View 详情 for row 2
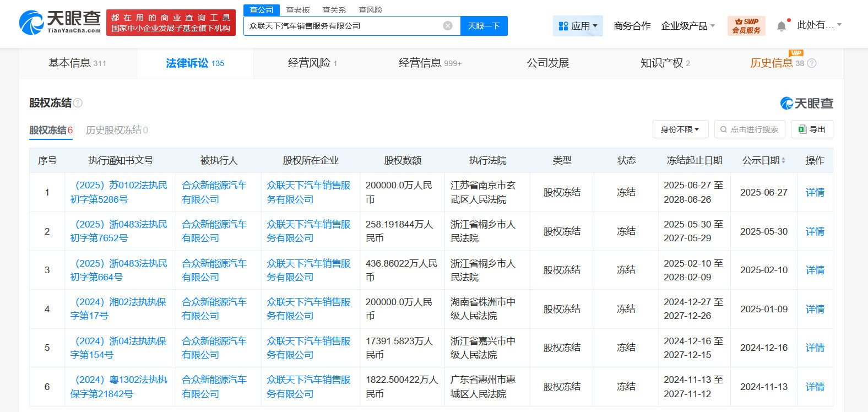Viewport: 868px width, 412px height. click(815, 231)
